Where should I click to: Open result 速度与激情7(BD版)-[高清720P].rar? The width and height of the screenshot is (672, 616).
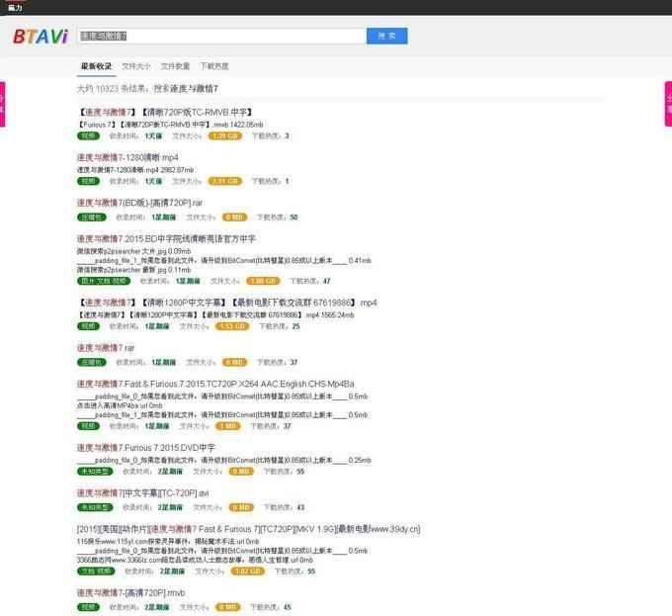pos(139,203)
